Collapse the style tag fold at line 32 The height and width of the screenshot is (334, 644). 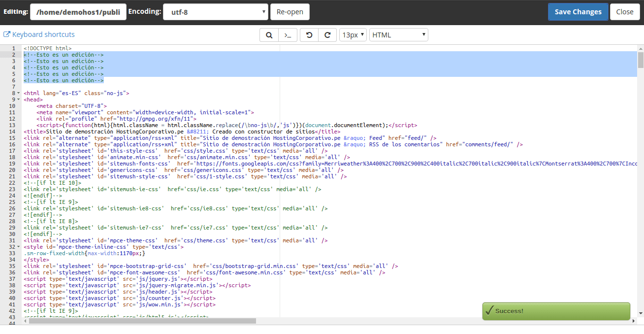(19, 247)
